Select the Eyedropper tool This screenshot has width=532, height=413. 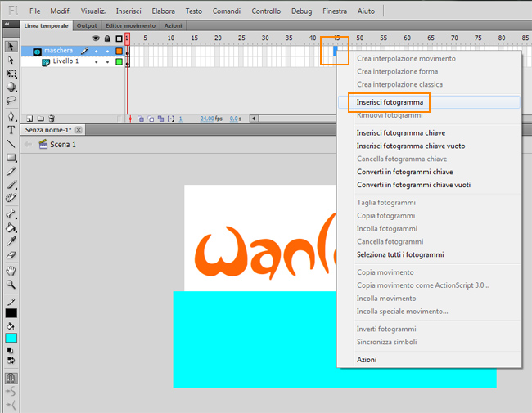point(11,241)
